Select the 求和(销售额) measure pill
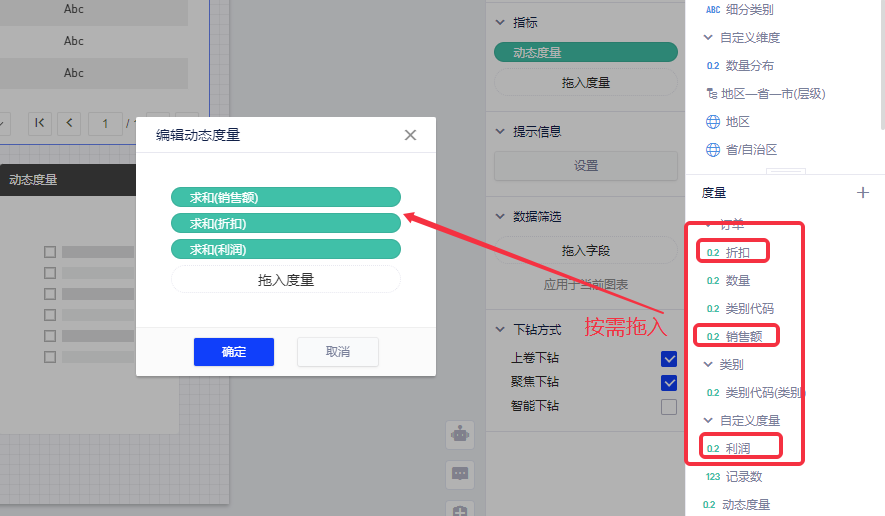Screen dimensions: 885x516 click(x=285, y=197)
